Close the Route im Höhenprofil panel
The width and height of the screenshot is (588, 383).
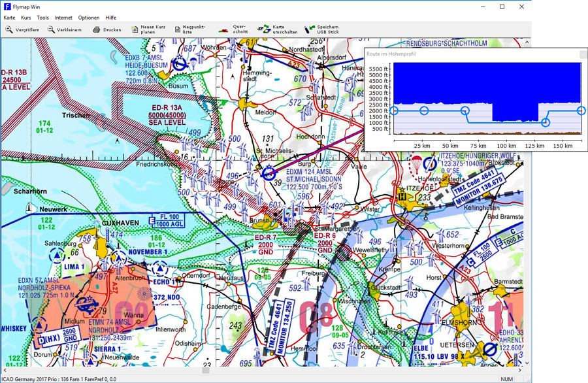pyautogui.click(x=583, y=54)
